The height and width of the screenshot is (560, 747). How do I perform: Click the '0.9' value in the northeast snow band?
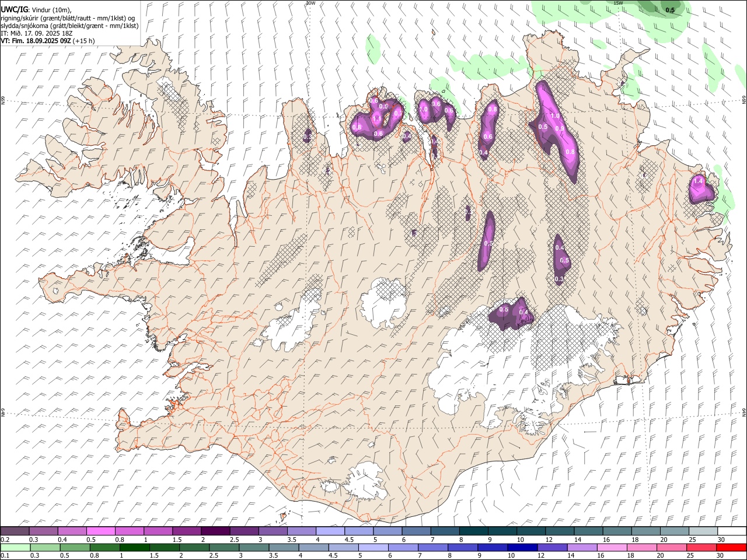click(x=559, y=128)
